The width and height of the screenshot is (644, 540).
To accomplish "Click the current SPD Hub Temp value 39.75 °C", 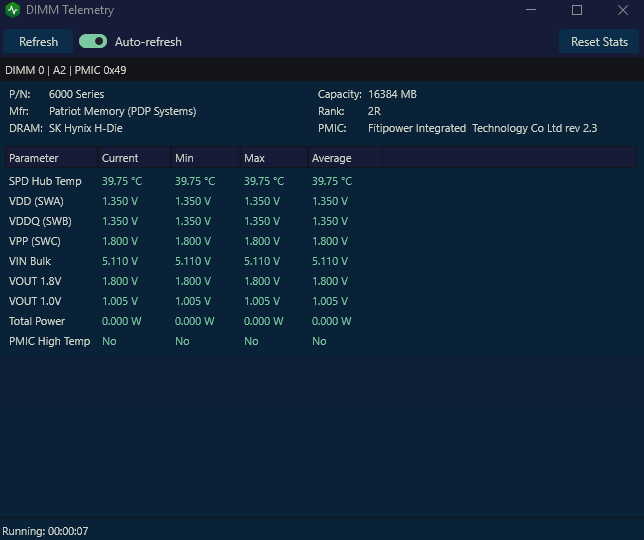I will point(122,181).
